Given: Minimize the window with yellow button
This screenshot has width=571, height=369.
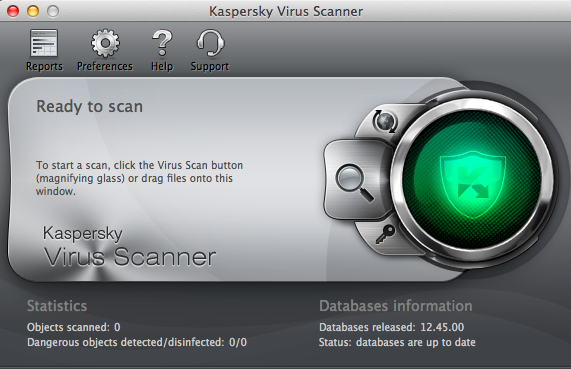Looking at the screenshot, I should (x=33, y=11).
